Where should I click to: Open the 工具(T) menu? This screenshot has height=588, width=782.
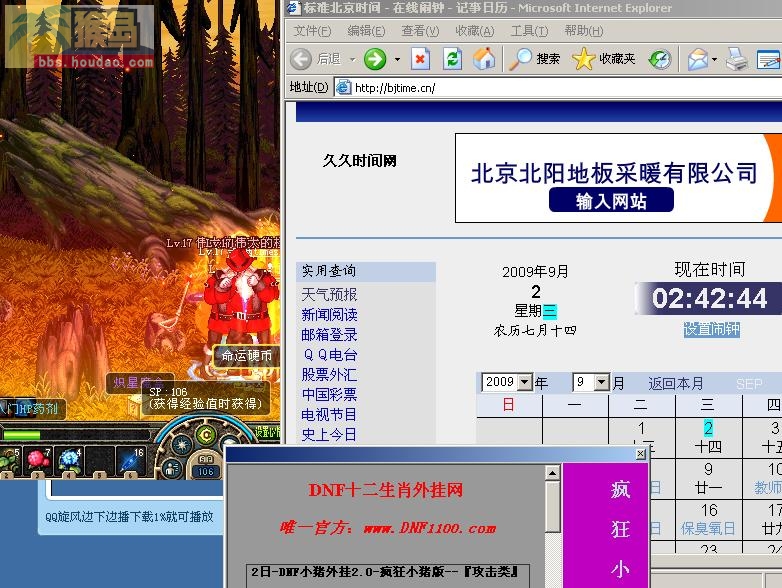point(529,31)
